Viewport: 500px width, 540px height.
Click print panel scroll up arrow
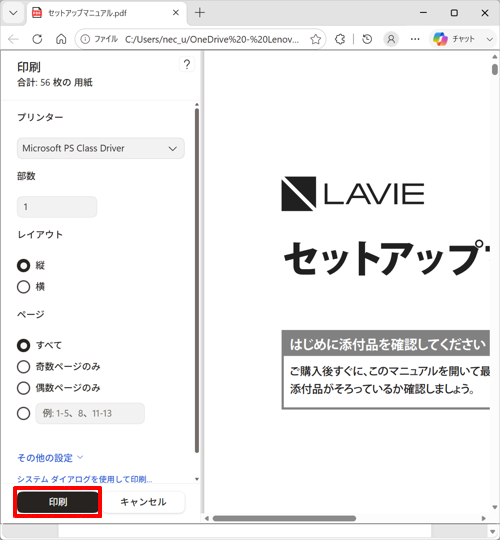(197, 104)
